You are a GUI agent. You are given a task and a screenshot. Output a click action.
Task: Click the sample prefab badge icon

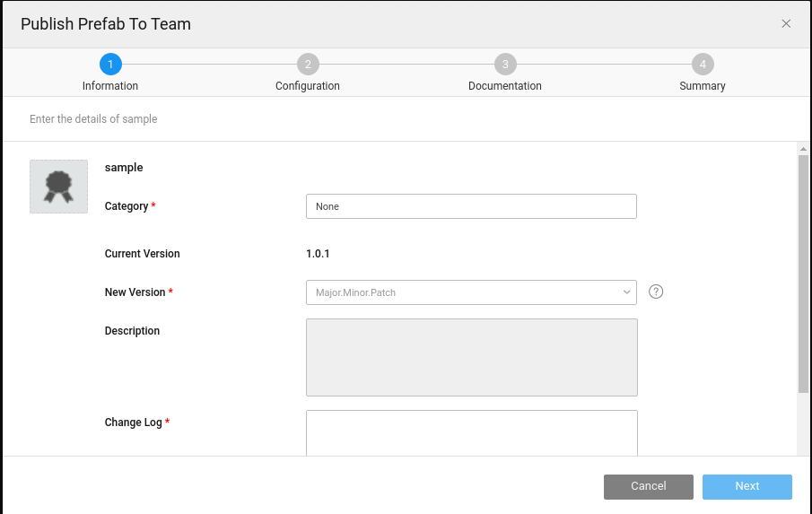coord(59,187)
